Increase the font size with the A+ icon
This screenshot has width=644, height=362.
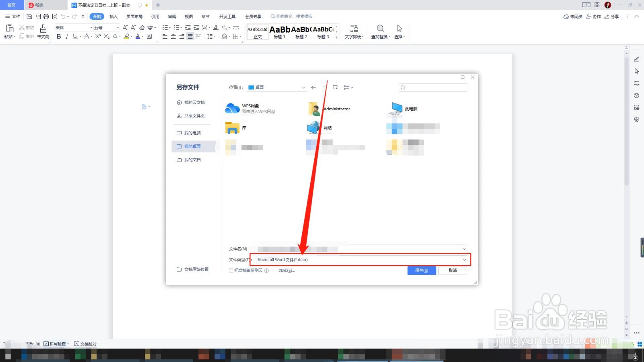[125, 27]
